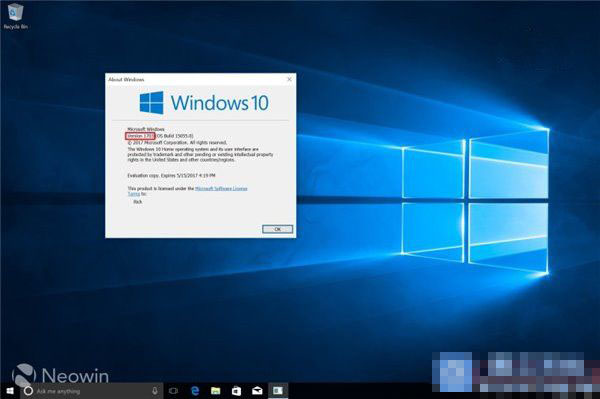Close the About Windows dialog
This screenshot has width=600, height=399.
(x=289, y=79)
